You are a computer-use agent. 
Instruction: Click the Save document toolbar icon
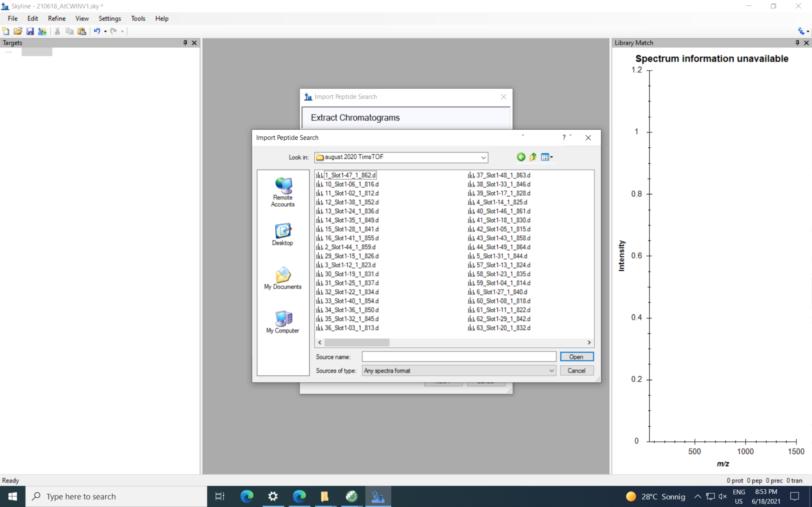[30, 31]
